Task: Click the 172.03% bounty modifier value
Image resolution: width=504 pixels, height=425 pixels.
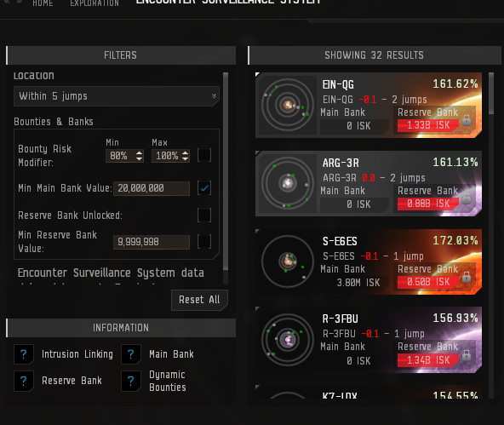Action: [455, 240]
